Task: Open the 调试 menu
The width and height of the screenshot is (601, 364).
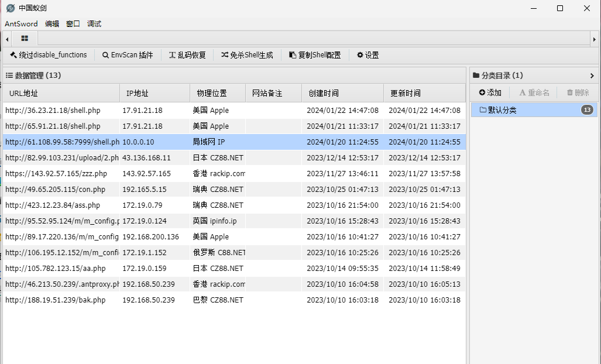Action: pos(94,24)
